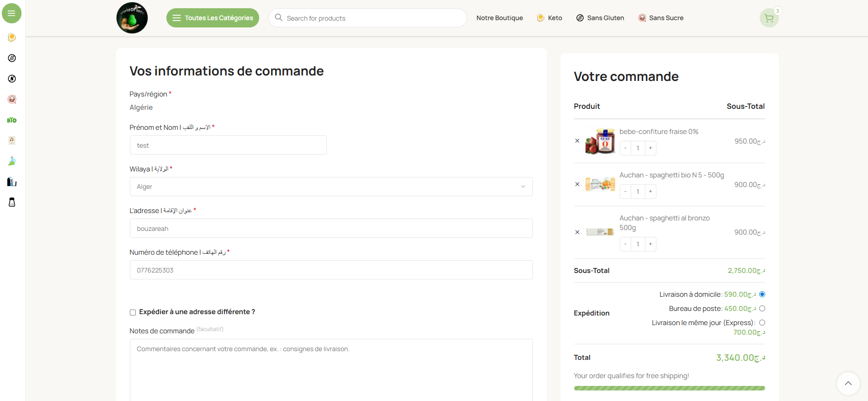The height and width of the screenshot is (401, 868).
Task: Check Expédier à une adresse différente
Action: tap(133, 312)
